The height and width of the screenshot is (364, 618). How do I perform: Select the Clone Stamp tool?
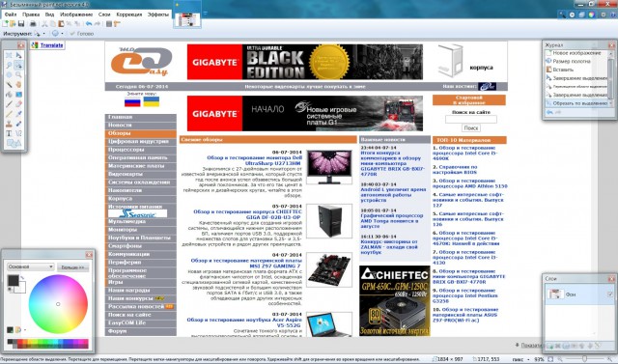click(x=9, y=124)
